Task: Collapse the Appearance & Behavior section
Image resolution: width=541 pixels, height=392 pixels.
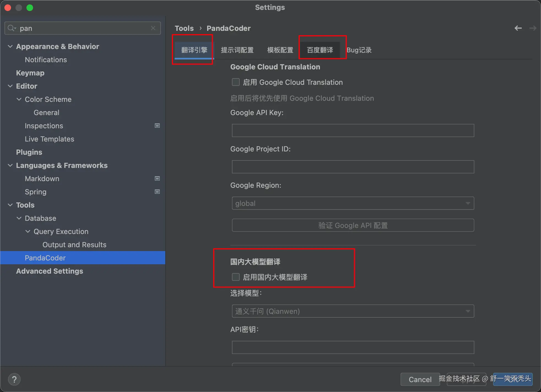Action: (x=10, y=46)
